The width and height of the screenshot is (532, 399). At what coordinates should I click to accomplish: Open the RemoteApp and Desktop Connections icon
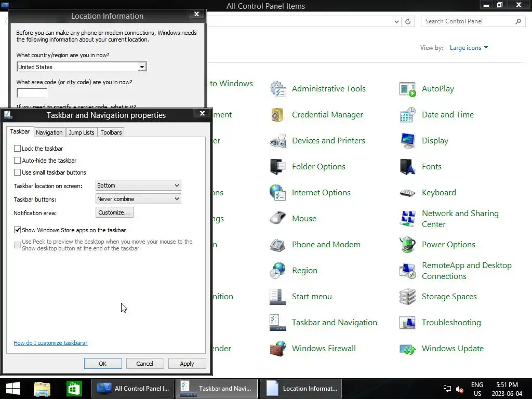point(407,271)
